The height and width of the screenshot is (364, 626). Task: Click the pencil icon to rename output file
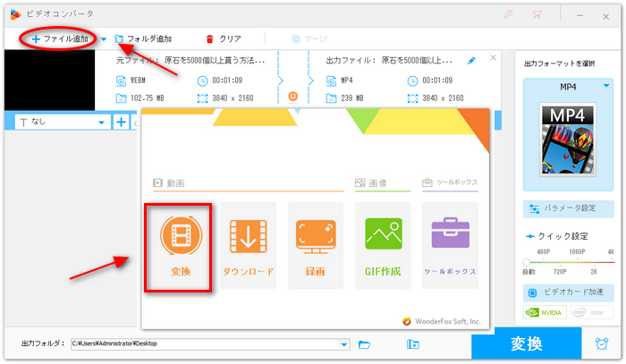tap(471, 61)
